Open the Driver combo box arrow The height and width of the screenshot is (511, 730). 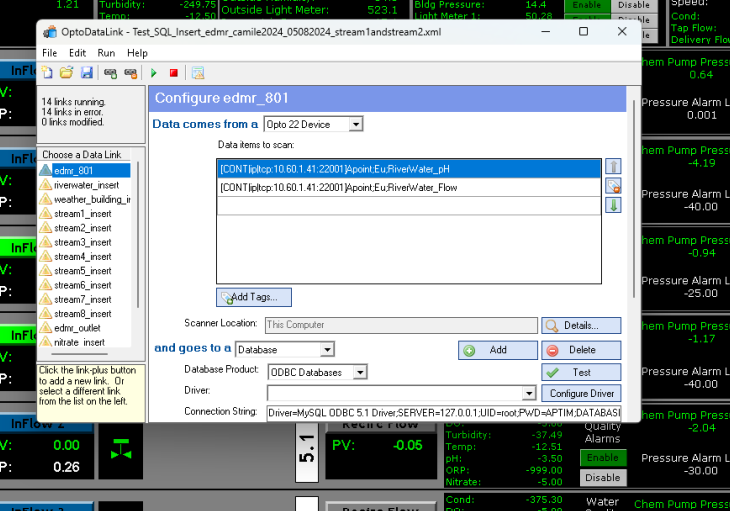coord(529,393)
